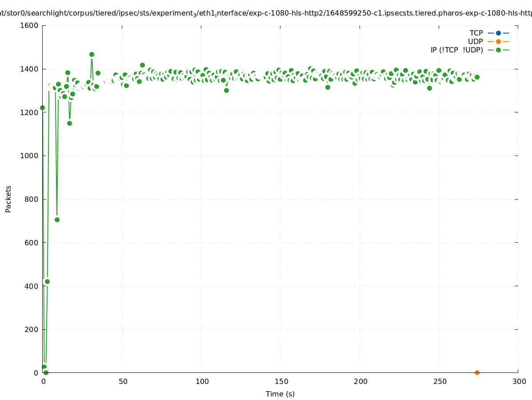Click the 150 x-axis tick label
This screenshot has width=532, height=400.
[x=280, y=381]
